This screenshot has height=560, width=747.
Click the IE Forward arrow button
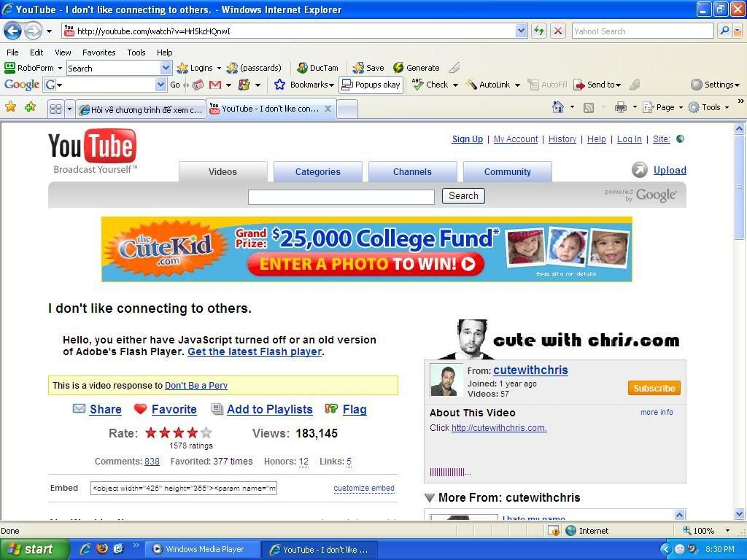point(32,31)
